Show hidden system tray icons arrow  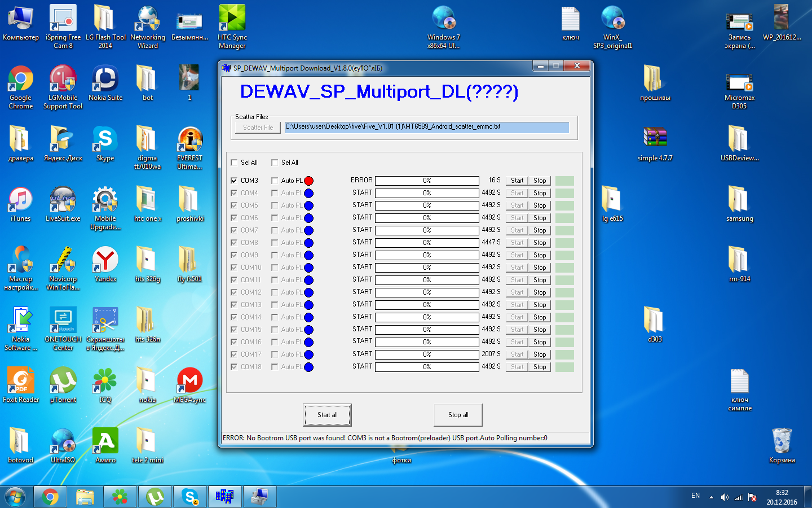711,497
